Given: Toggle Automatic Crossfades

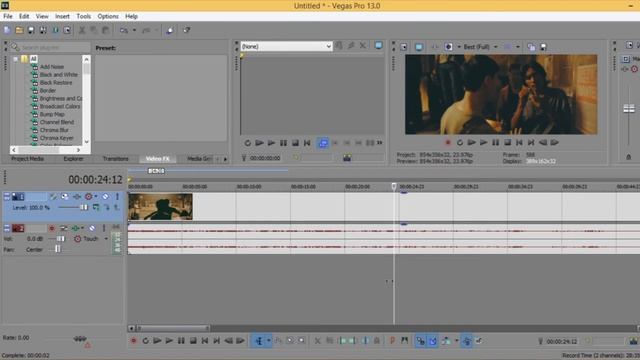Looking at the screenshot, I should [x=433, y=341].
